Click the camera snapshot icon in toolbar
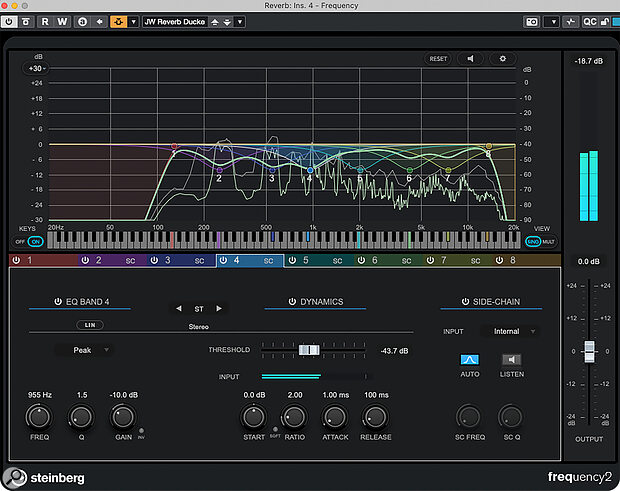 (x=532, y=22)
